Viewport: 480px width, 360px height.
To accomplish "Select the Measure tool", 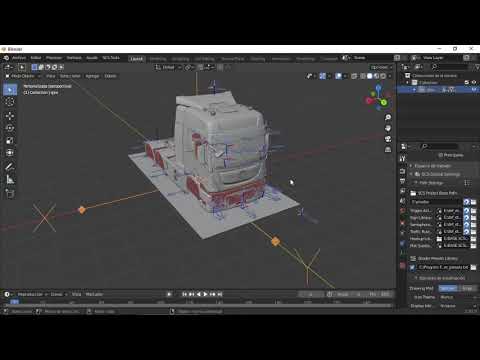I will [x=10, y=180].
